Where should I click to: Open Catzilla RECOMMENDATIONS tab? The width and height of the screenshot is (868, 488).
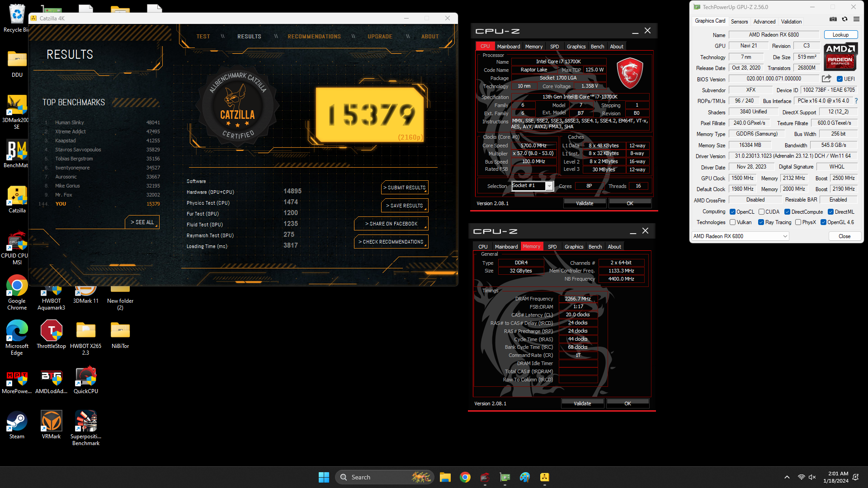(314, 37)
